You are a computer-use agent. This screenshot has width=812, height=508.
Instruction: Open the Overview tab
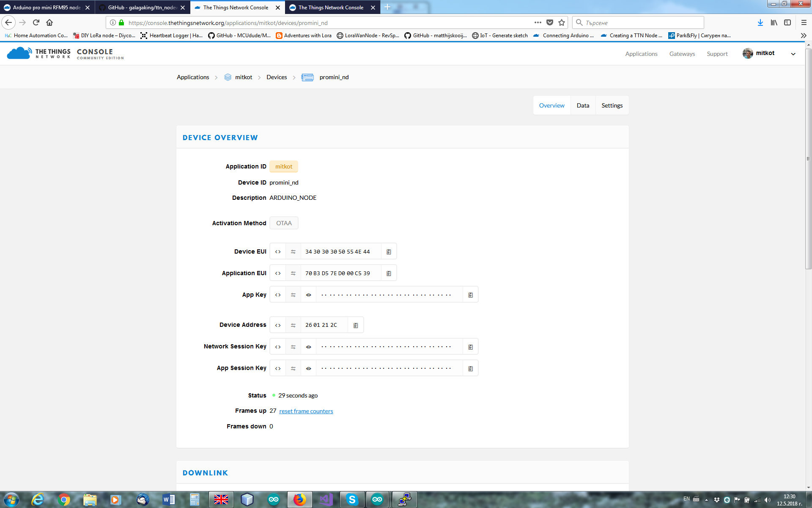[x=551, y=105]
